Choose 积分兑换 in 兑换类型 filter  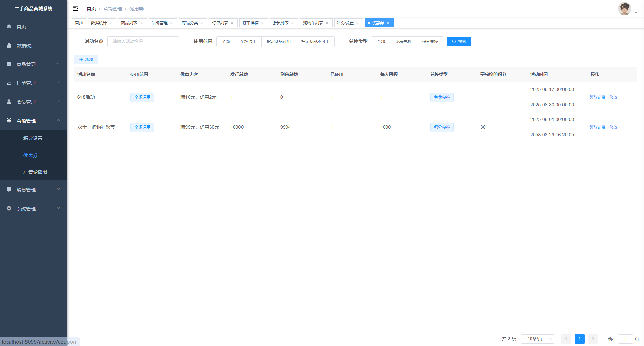[430, 42]
